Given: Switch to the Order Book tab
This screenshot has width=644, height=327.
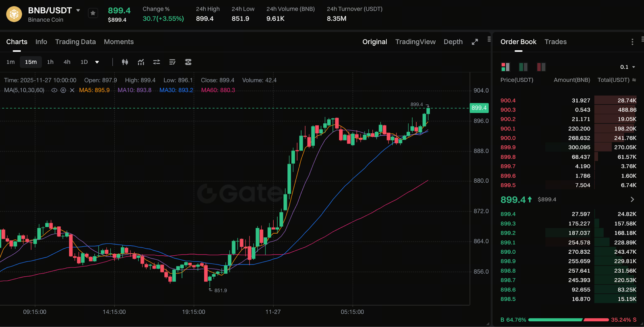Looking at the screenshot, I should point(518,42).
